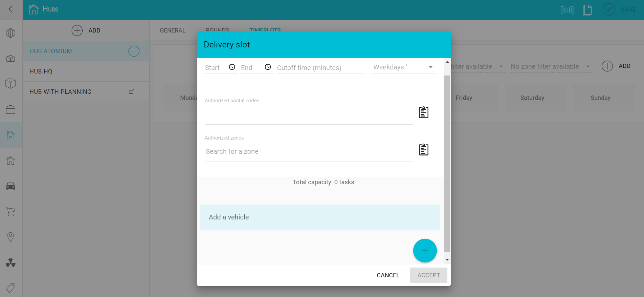Screen dimensions: 644x297
Task: Click the copy documents icon in the header
Action: 587,10
